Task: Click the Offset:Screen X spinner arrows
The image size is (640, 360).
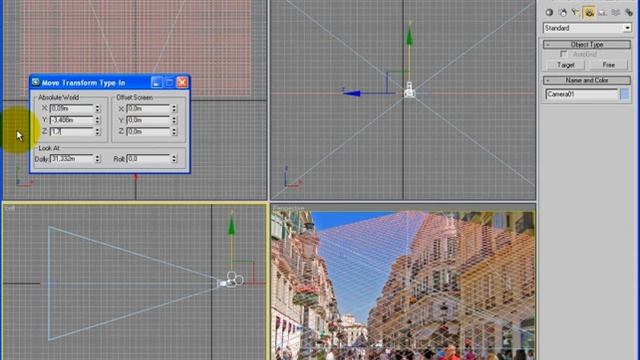Action: point(174,109)
